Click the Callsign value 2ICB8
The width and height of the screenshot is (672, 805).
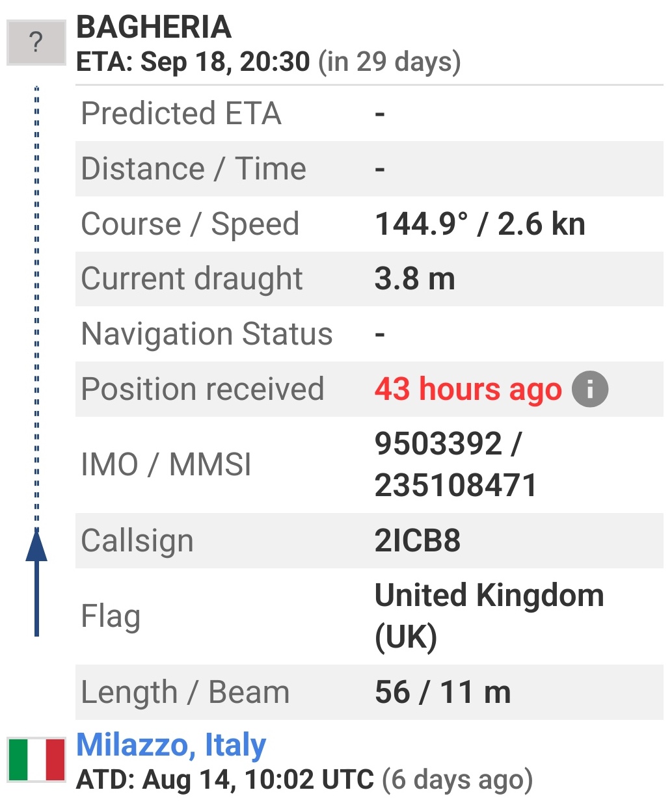click(418, 540)
